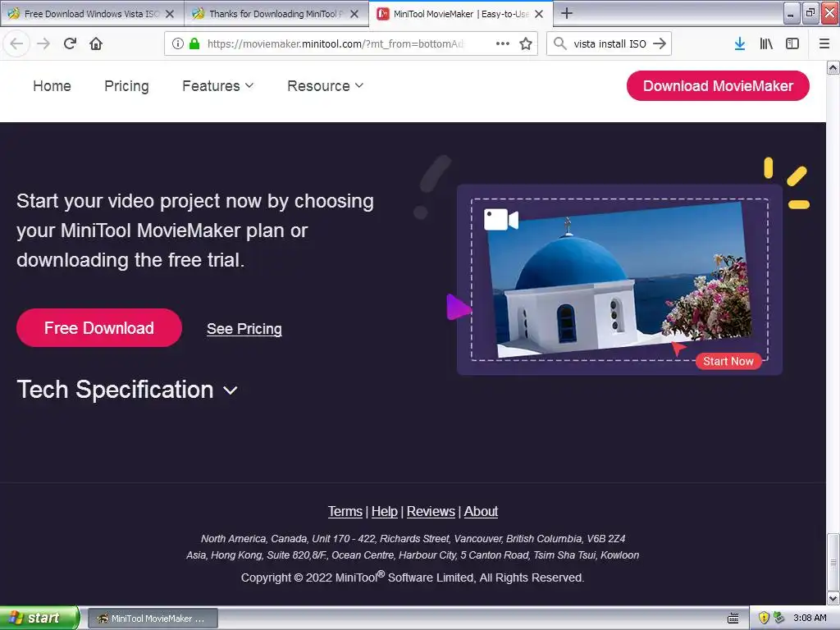Click the Start Now badge on image
Screen dimensions: 840x630
click(x=728, y=361)
